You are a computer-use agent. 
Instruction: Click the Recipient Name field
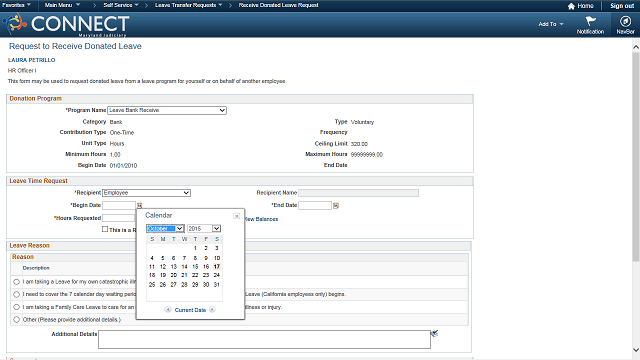[x=358, y=193]
